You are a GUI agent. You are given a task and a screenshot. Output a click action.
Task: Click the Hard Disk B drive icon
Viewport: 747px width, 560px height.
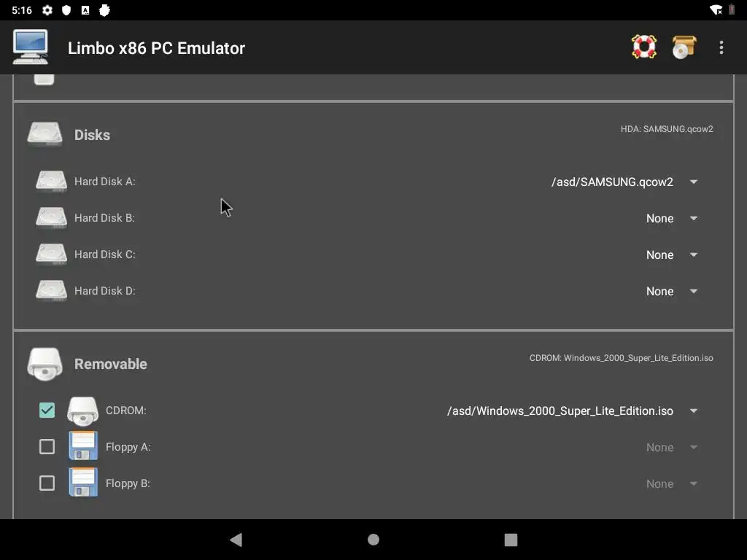[52, 217]
